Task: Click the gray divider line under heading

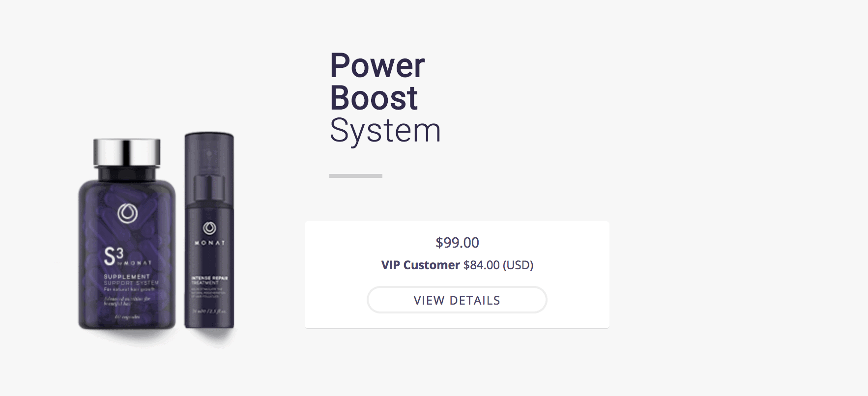Action: (355, 175)
